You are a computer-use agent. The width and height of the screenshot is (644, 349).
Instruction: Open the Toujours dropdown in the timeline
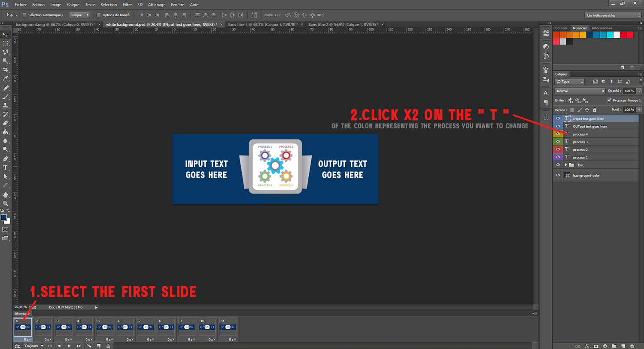click(x=33, y=346)
